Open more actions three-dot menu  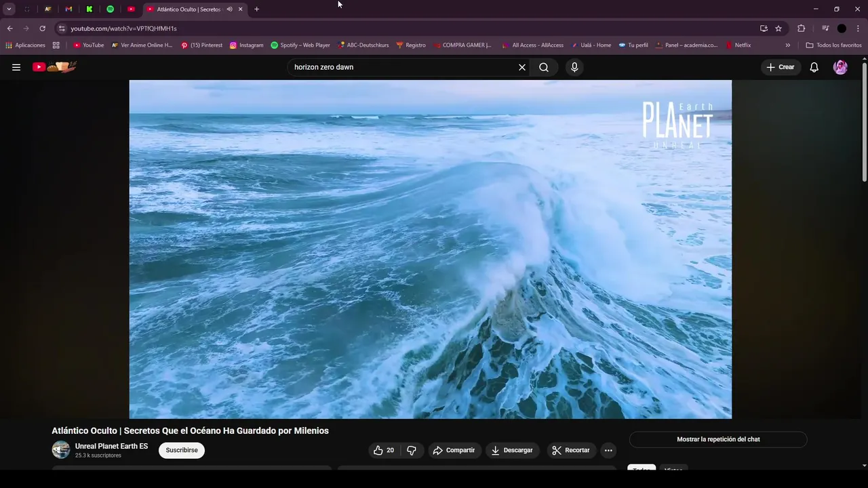click(x=608, y=450)
